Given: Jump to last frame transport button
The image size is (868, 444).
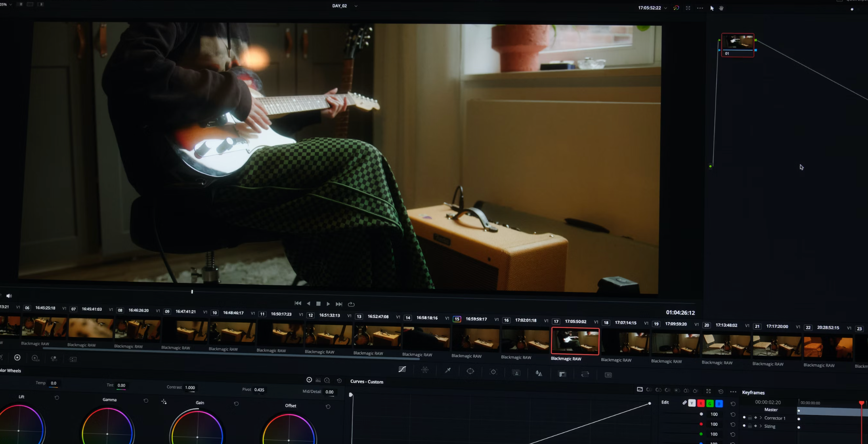Looking at the screenshot, I should point(339,304).
